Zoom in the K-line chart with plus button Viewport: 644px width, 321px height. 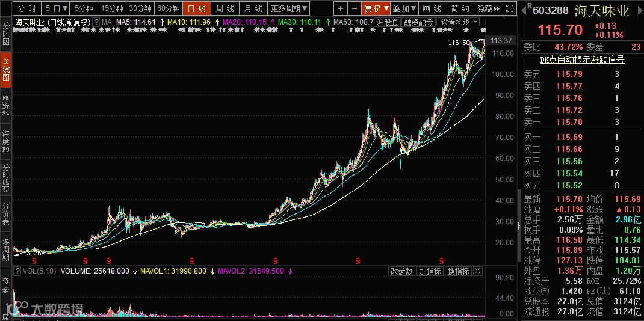tap(341, 8)
